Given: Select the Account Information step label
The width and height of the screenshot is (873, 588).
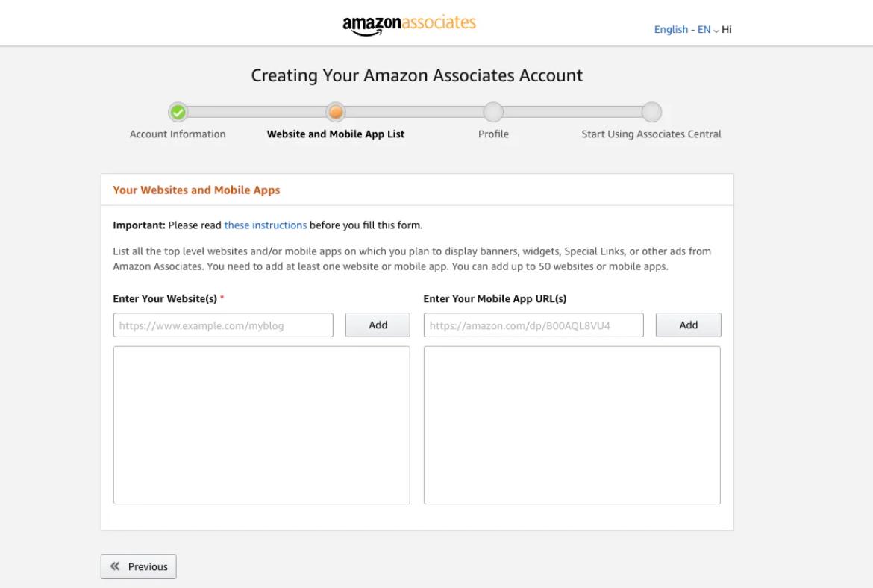Looking at the screenshot, I should [178, 134].
